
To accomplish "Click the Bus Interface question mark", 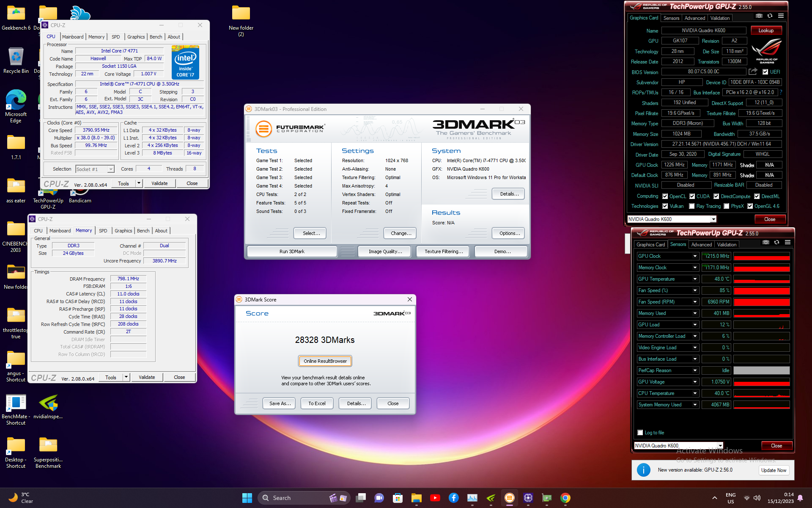I will point(781,92).
